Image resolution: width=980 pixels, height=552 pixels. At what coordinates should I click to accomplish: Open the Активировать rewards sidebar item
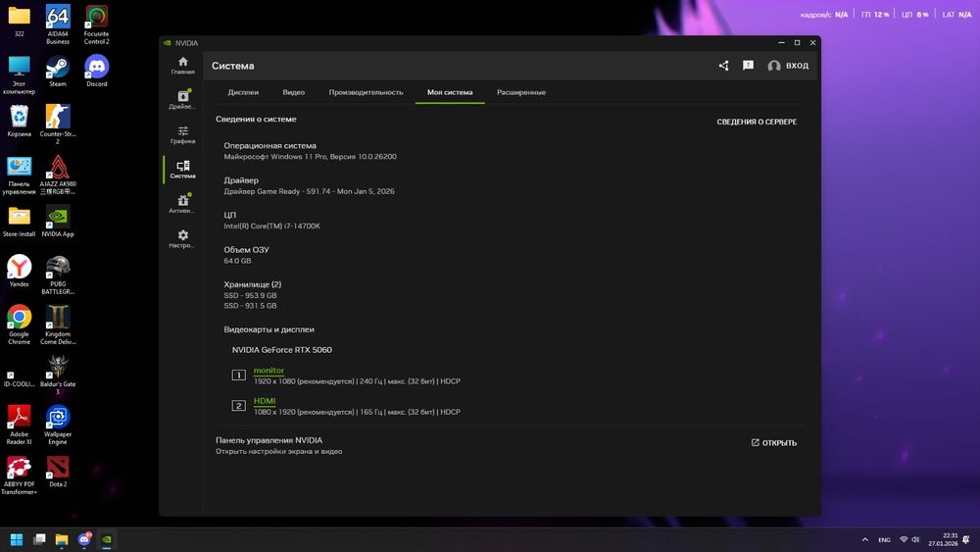tap(182, 204)
